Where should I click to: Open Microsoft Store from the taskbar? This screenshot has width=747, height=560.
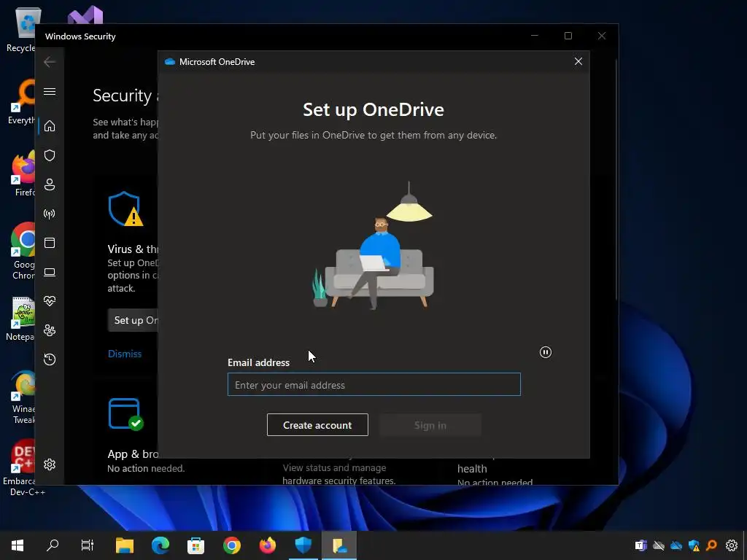click(x=196, y=545)
